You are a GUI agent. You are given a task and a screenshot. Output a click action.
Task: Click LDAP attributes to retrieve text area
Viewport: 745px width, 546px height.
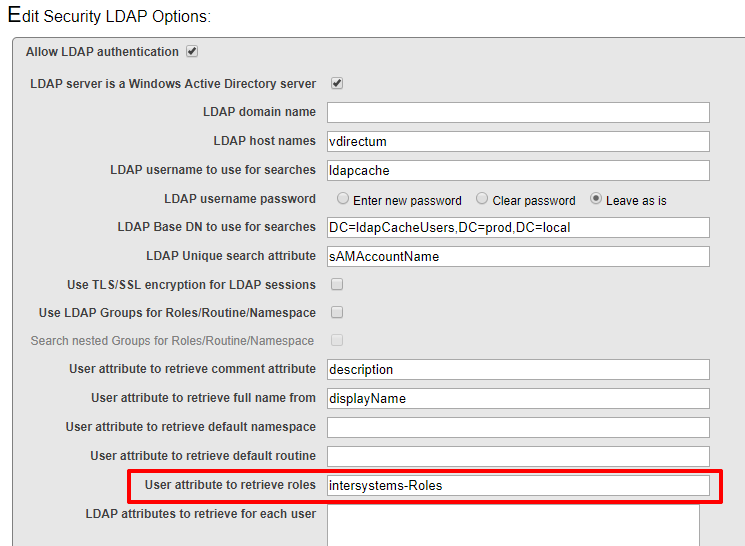click(513, 525)
